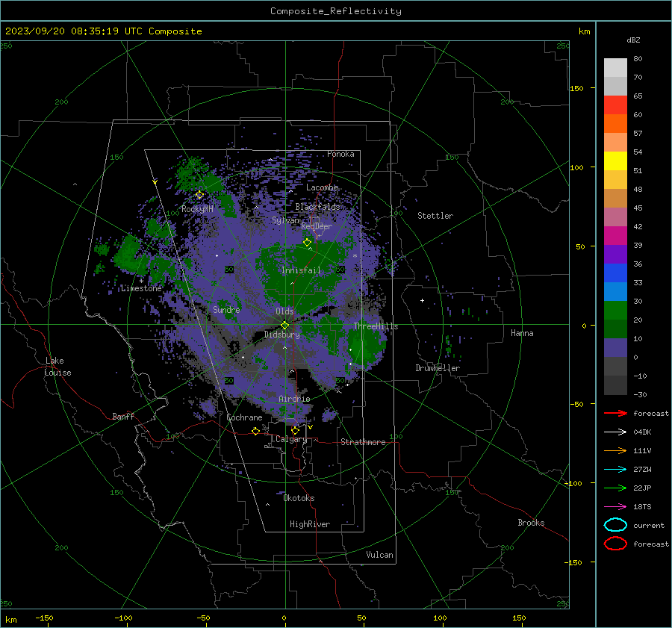672x628 pixels.
Task: Click the Composite_Reflectivity title
Action: pos(336,11)
